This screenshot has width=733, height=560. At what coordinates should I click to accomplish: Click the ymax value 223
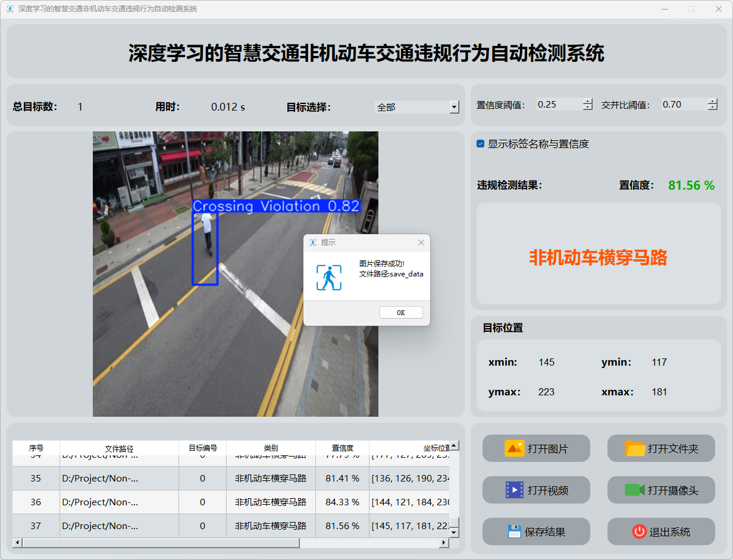pyautogui.click(x=546, y=392)
